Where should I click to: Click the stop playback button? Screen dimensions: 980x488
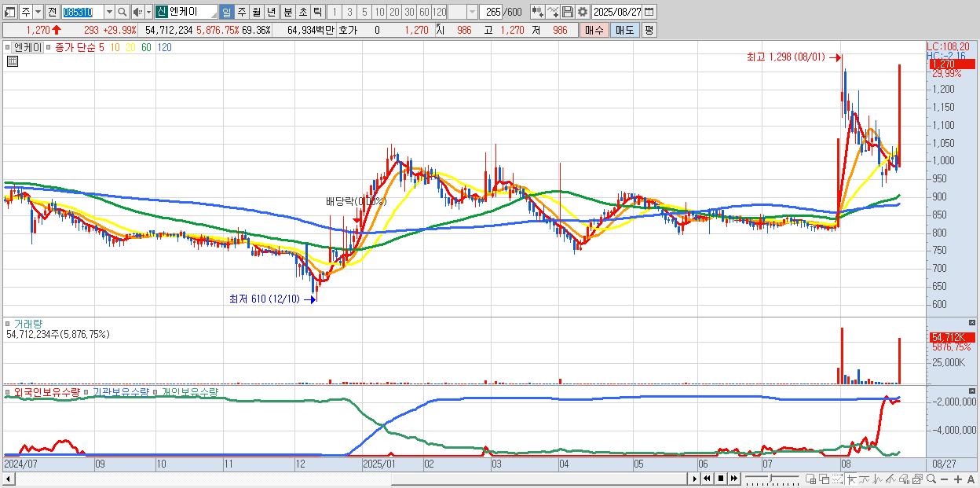coord(720,479)
